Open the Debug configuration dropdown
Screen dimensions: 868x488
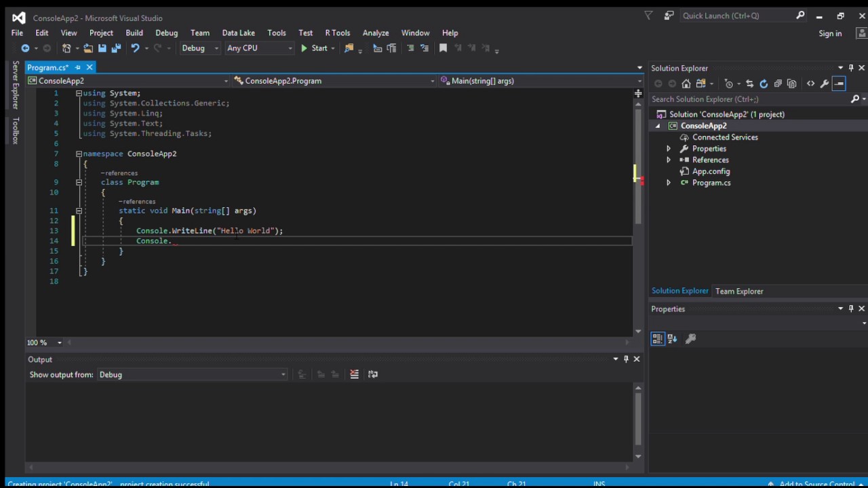tap(200, 48)
